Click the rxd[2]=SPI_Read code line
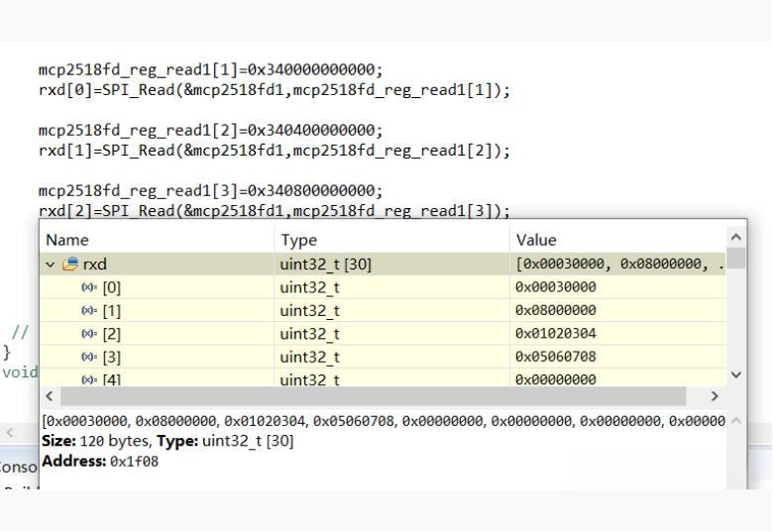Screen dimensions: 773x532 point(274,210)
